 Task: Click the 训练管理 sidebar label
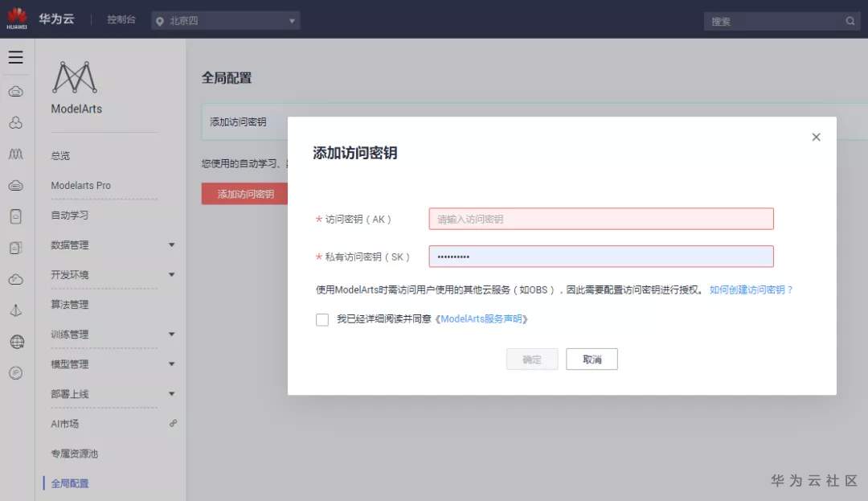[70, 335]
